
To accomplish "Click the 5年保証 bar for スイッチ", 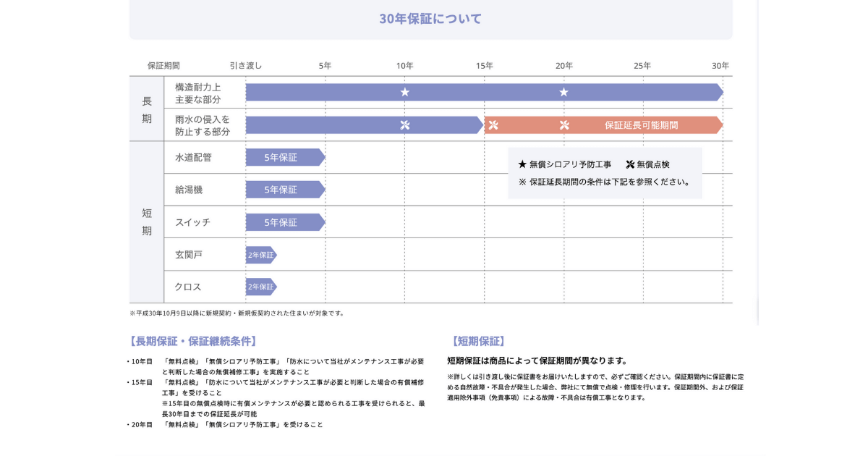I will coord(285,222).
